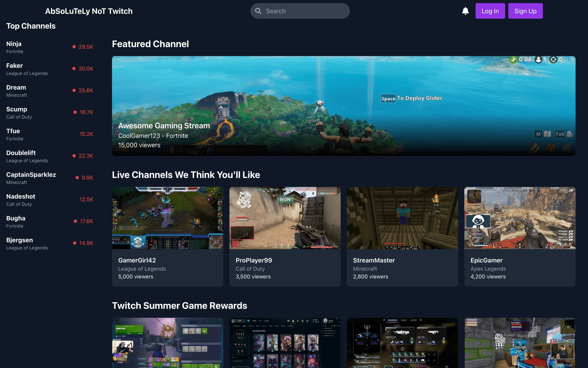Open third Summer Rewards Apex inventory thumbnail
Viewport: 588px width, 368px height.
402,343
